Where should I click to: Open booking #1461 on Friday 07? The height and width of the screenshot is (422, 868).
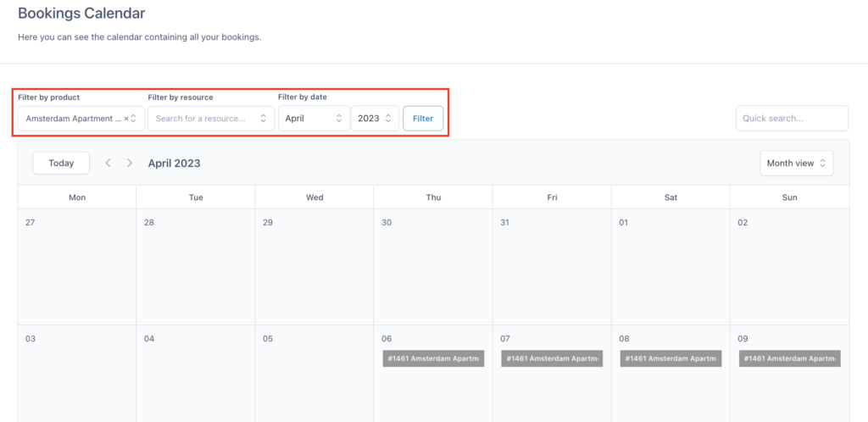(552, 358)
